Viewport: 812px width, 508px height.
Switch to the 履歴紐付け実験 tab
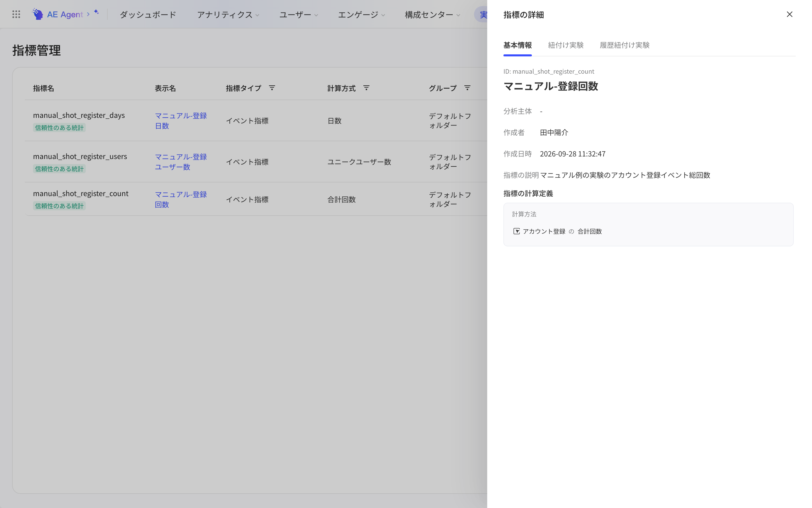pos(624,45)
